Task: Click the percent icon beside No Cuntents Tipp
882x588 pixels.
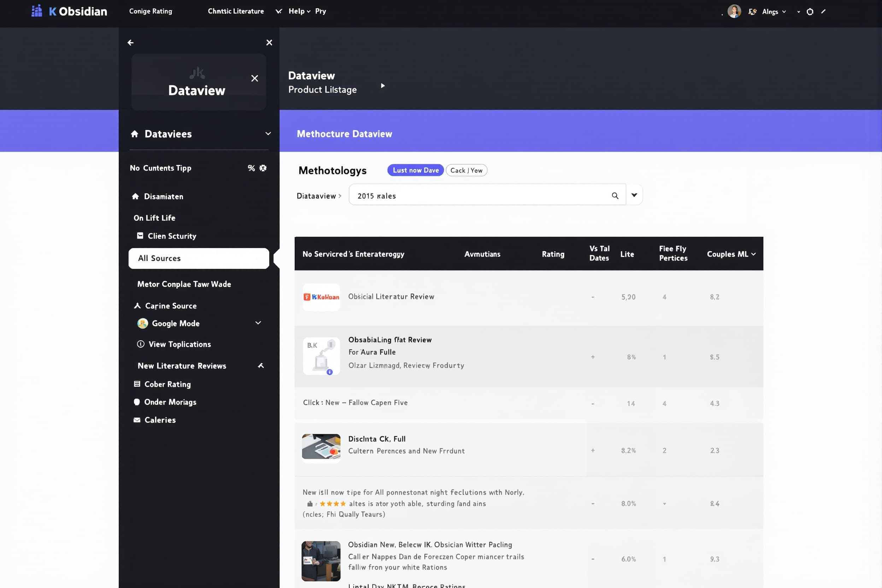Action: point(251,168)
